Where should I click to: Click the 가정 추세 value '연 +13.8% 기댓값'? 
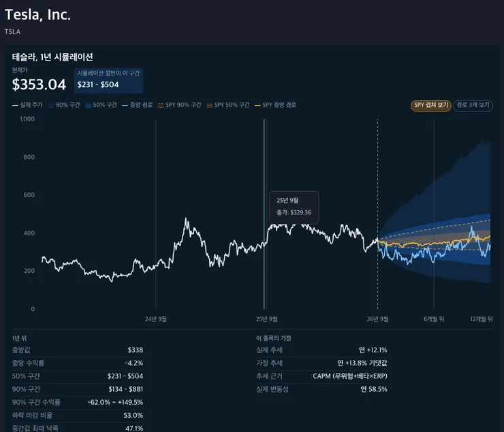[362, 363]
